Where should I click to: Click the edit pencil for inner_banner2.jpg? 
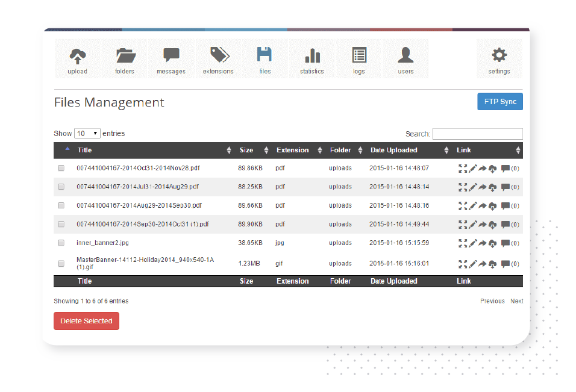[x=473, y=243]
